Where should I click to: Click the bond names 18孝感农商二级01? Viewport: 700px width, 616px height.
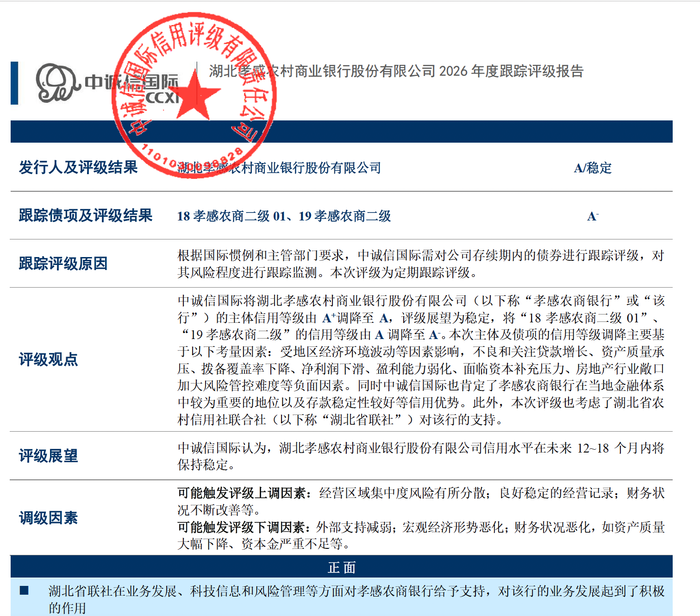[231, 216]
